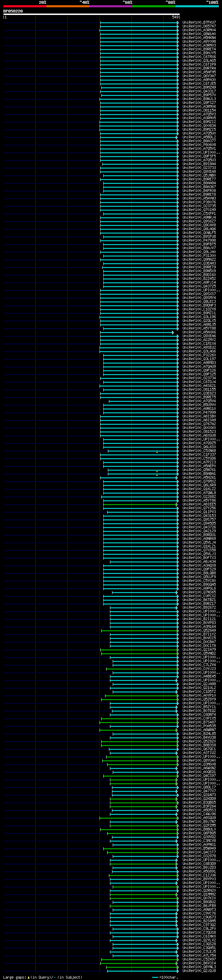Open hit UniRef100_O65747
The width and height of the screenshot is (222, 980).
[x=199, y=26]
